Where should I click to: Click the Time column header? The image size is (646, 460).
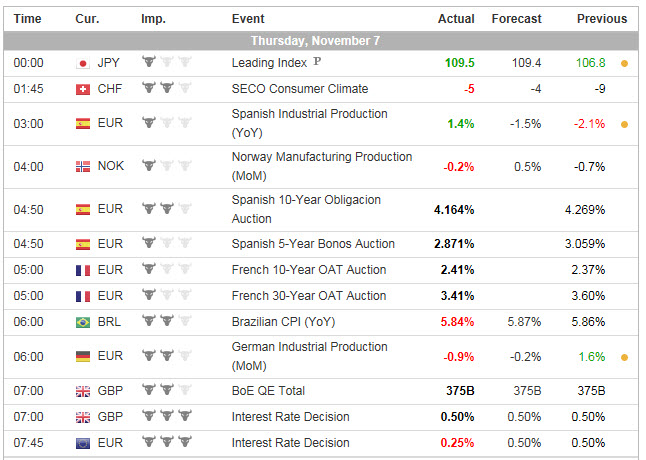click(x=28, y=19)
